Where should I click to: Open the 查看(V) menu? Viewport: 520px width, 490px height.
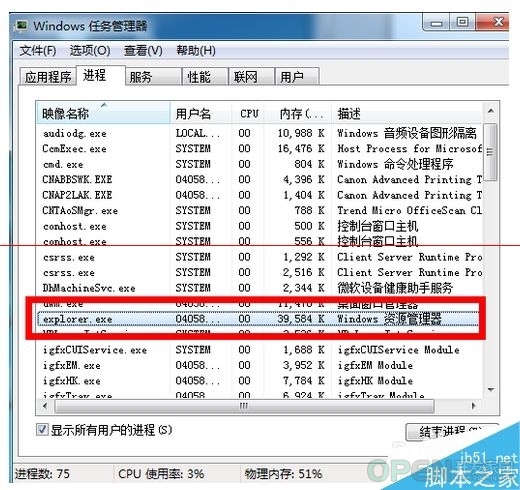(143, 50)
